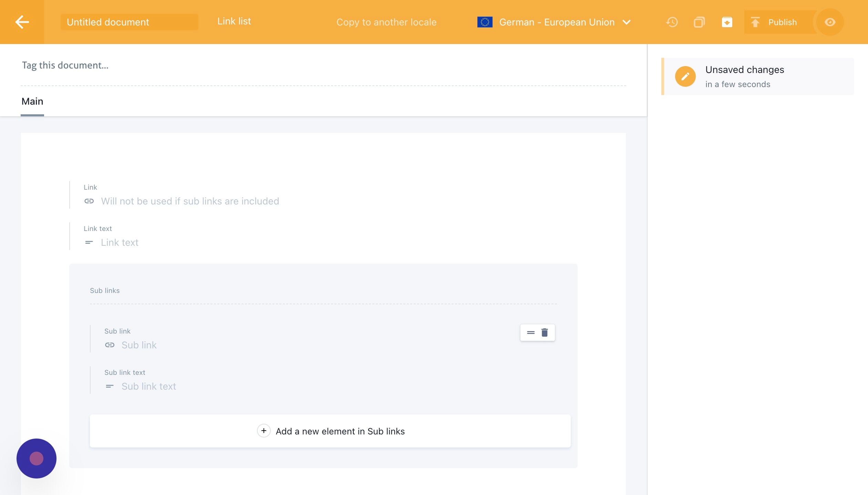Open the German - European Union locale dropdown
The height and width of the screenshot is (495, 868).
click(x=557, y=22)
